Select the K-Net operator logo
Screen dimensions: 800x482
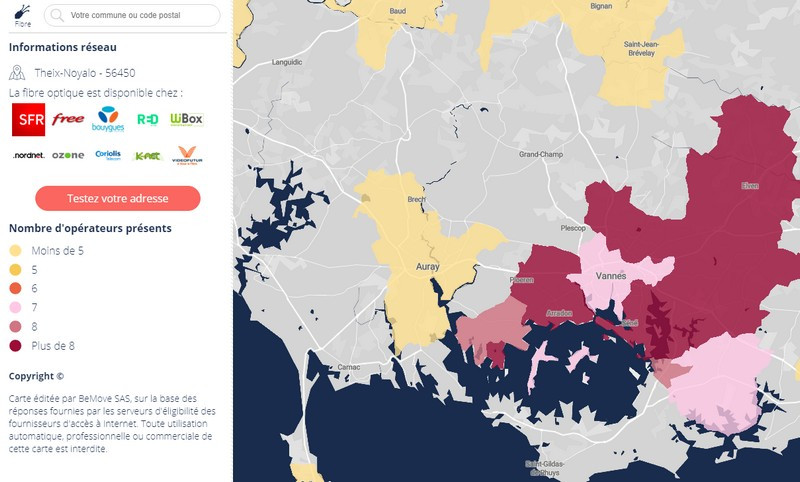pyautogui.click(x=147, y=156)
